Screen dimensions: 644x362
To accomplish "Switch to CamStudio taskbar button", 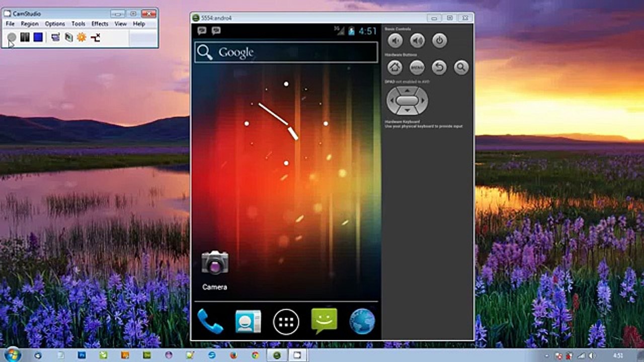I will pos(297,355).
